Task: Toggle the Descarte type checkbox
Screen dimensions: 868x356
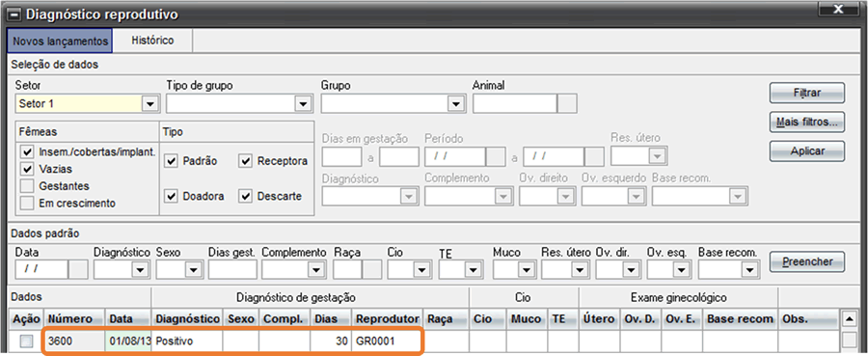Action: [246, 196]
